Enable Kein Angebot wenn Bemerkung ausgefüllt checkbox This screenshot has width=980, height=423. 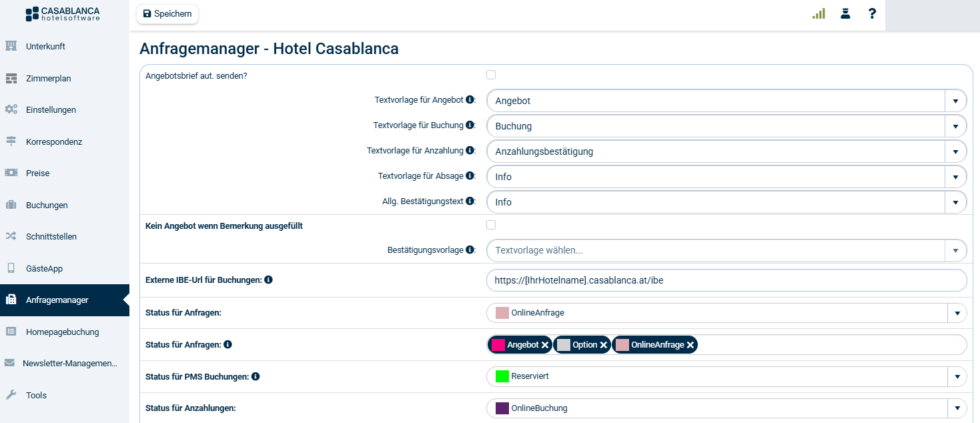pos(491,225)
